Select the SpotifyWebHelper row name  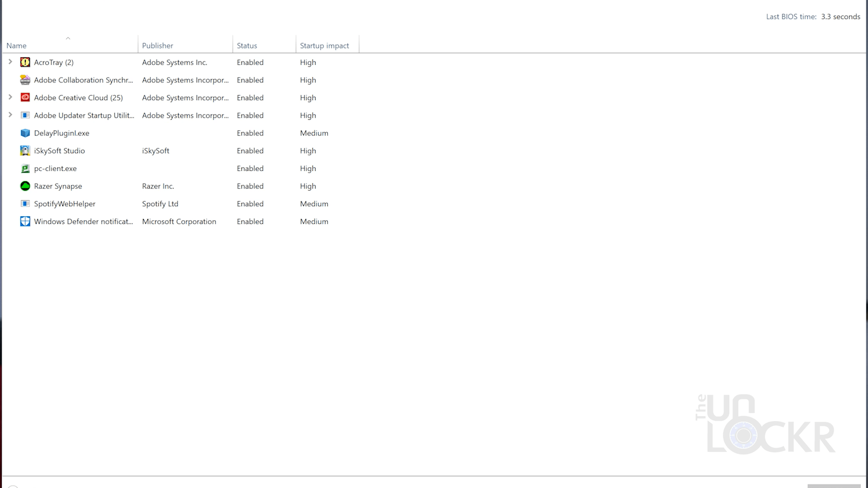coord(65,204)
